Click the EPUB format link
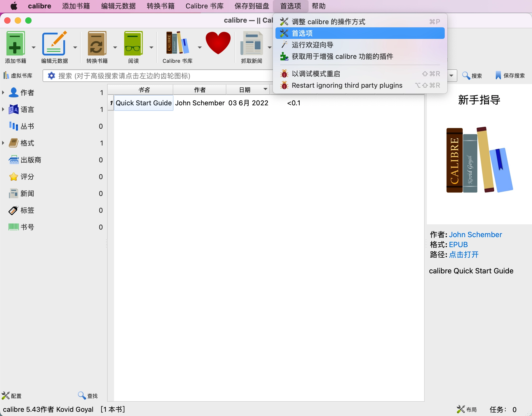Image resolution: width=532 pixels, height=416 pixels. pos(458,244)
